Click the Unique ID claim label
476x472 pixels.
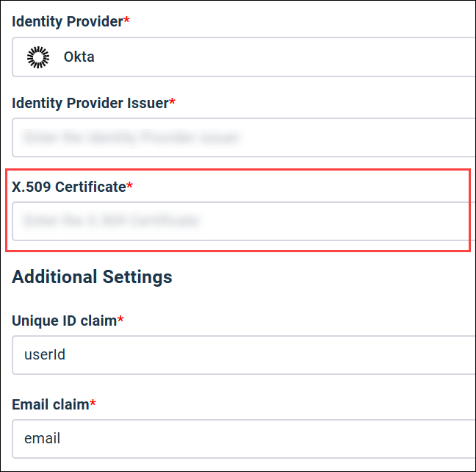(x=64, y=321)
